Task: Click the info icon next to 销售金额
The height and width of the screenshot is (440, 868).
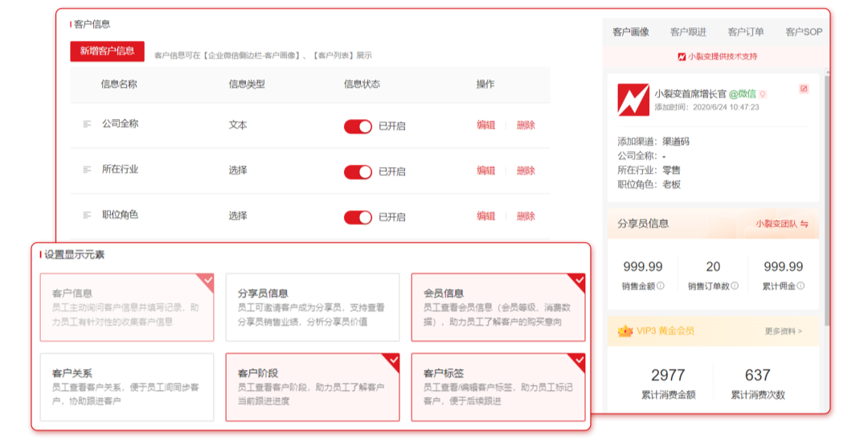Action: click(661, 286)
